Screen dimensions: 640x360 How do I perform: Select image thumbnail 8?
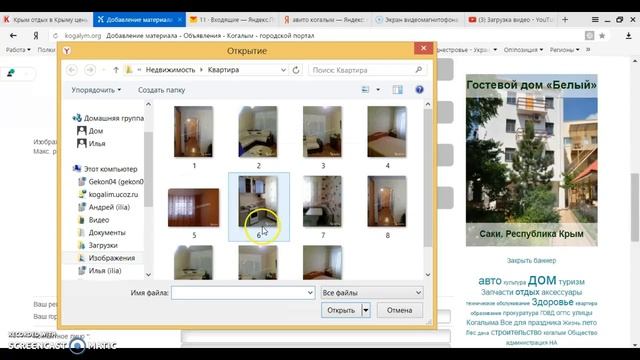click(387, 201)
